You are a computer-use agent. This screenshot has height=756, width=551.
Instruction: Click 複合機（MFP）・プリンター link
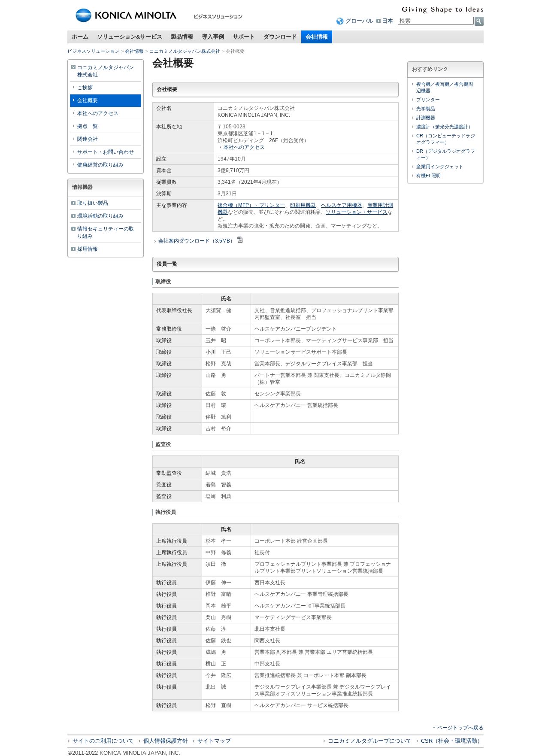point(251,205)
